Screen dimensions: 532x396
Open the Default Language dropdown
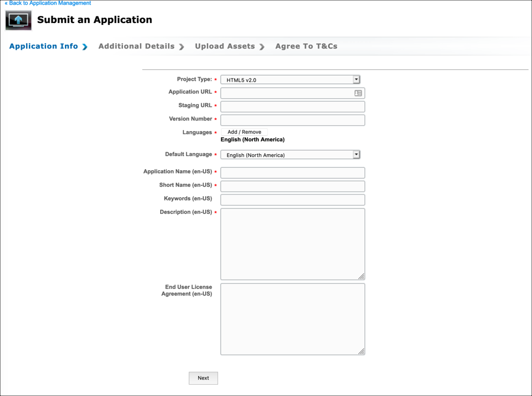290,154
